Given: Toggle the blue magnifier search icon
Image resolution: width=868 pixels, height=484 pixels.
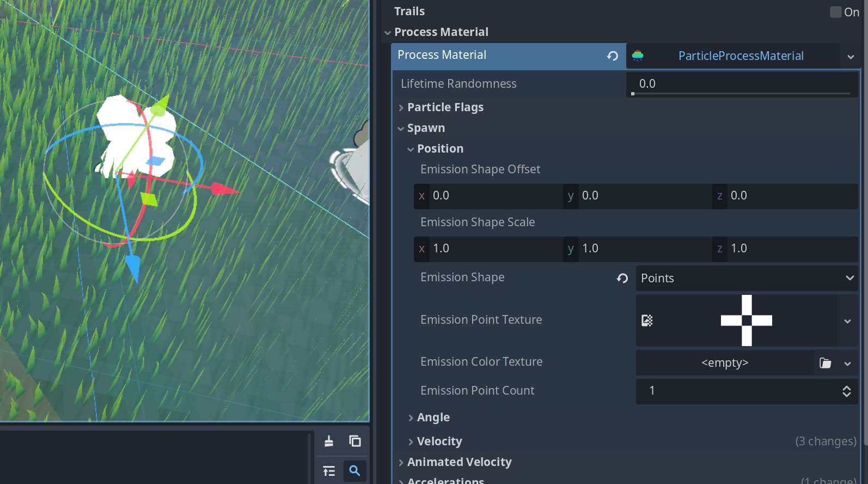Looking at the screenshot, I should click(355, 471).
